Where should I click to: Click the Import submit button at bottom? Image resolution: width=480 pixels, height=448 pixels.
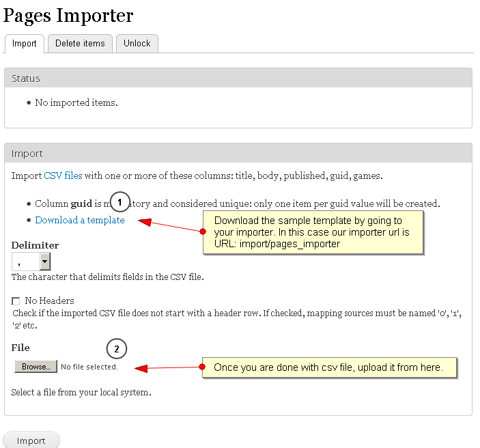(x=31, y=440)
